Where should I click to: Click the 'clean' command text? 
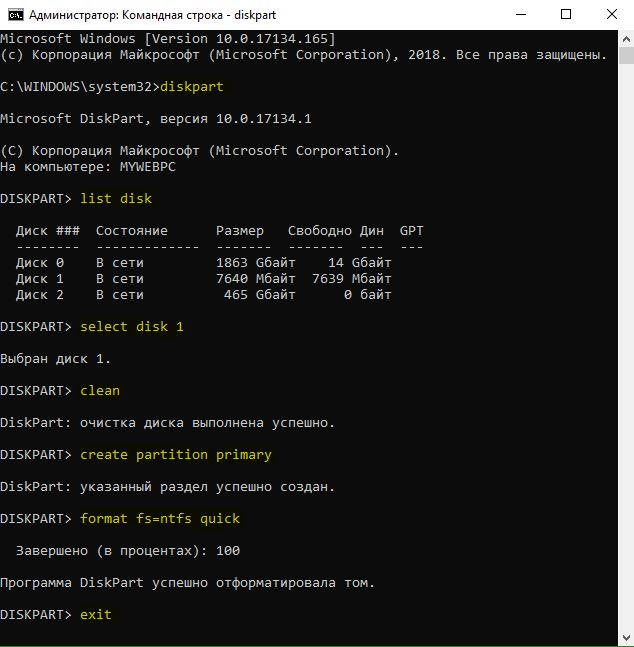pyautogui.click(x=100, y=391)
